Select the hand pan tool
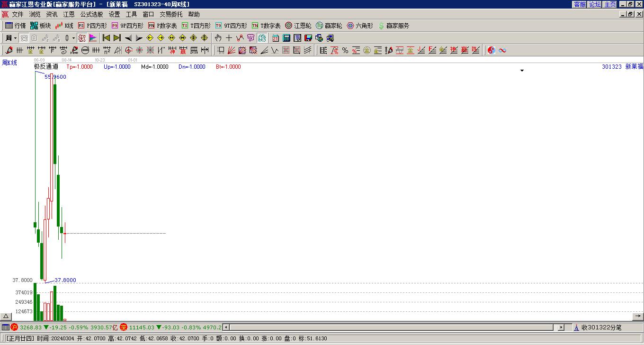The width and height of the screenshot is (644, 345). point(218,38)
